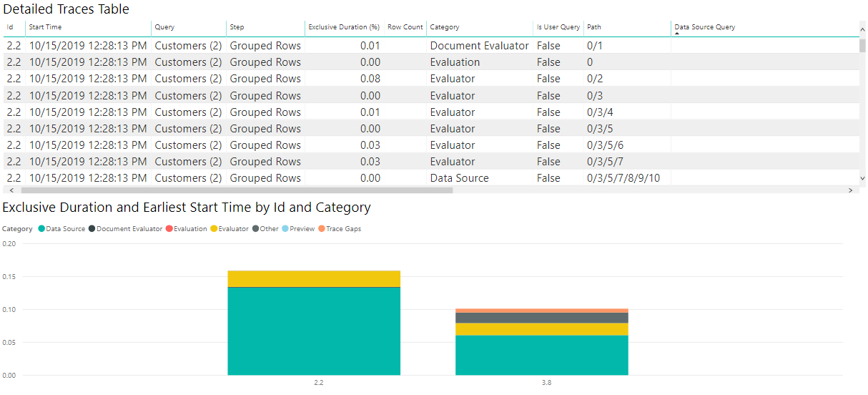868x395 pixels.
Task: Click the Other legend gray dot
Action: [255, 229]
